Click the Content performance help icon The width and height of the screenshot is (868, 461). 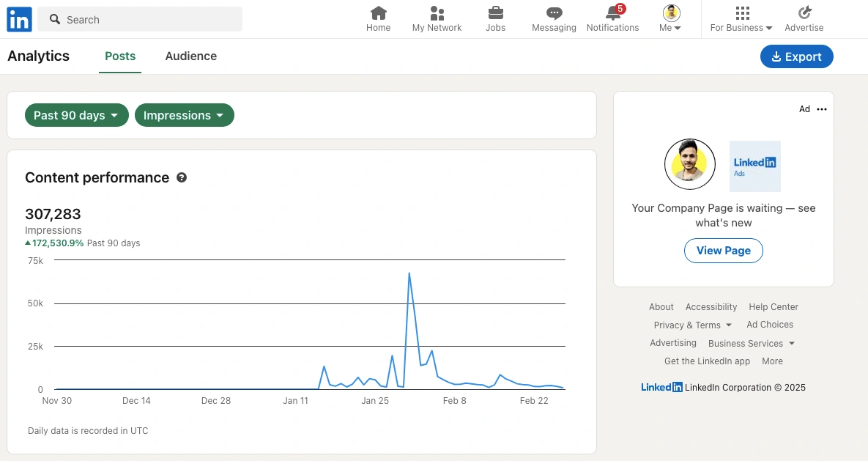(182, 177)
